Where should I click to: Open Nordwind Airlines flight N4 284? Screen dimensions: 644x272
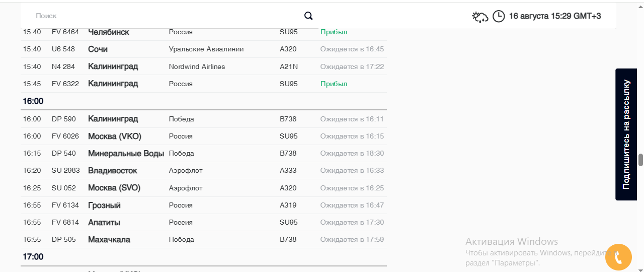(x=204, y=66)
